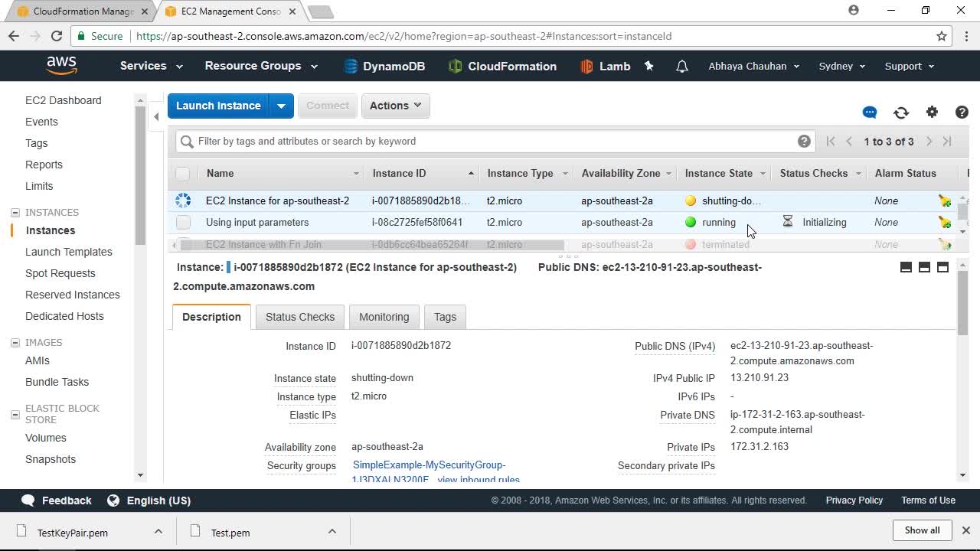Click the search filter help icon
This screenshot has width=980, height=551.
click(804, 141)
